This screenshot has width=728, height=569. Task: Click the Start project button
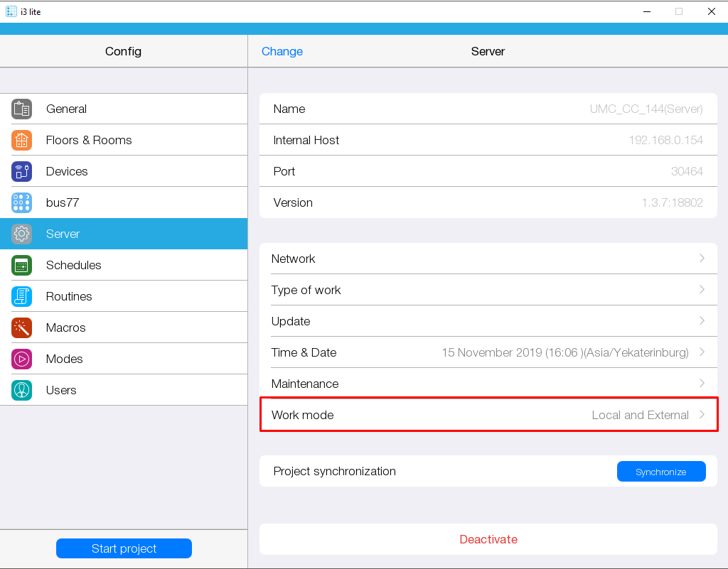tap(124, 548)
